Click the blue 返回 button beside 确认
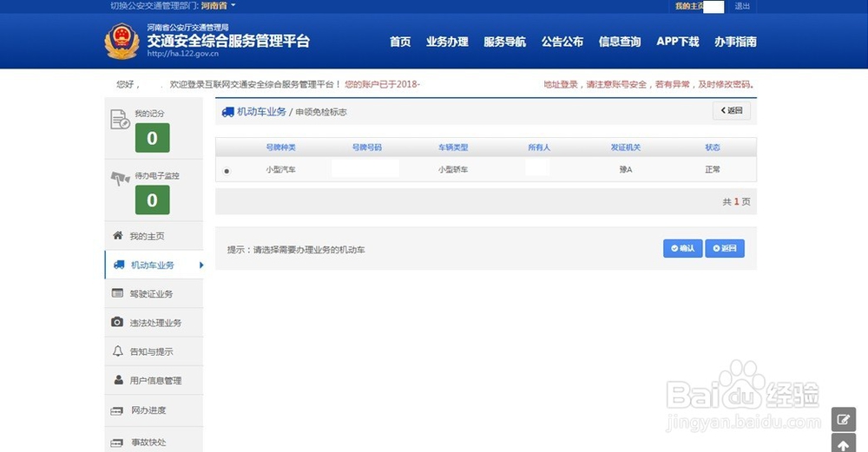 (725, 248)
